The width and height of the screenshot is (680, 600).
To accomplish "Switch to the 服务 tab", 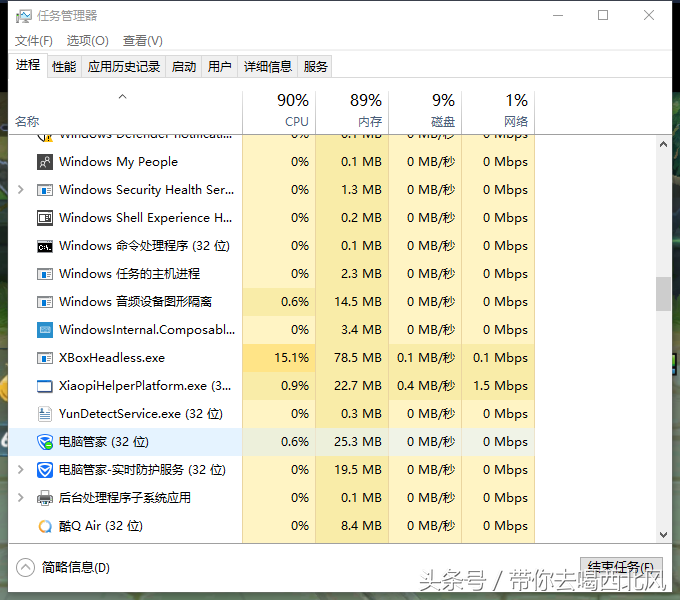I will (x=315, y=66).
